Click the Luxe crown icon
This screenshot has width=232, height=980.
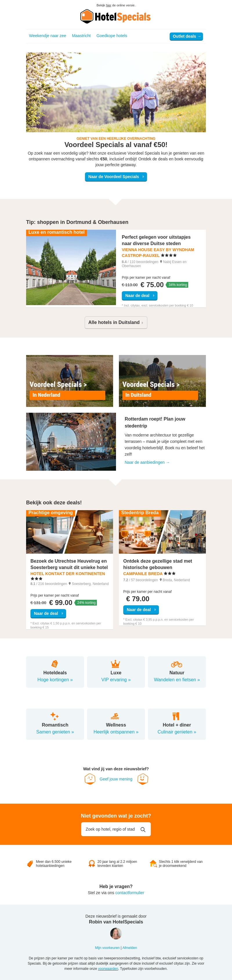pyautogui.click(x=116, y=664)
